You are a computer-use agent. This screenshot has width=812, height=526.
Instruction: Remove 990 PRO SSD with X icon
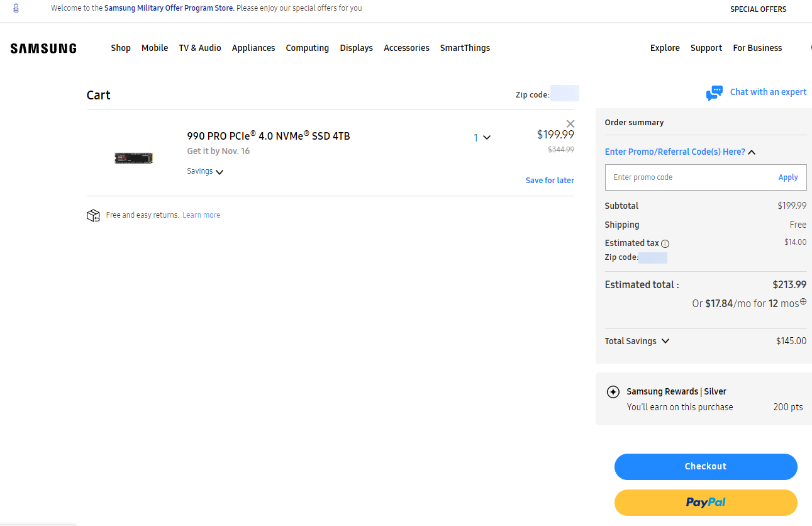pos(570,124)
